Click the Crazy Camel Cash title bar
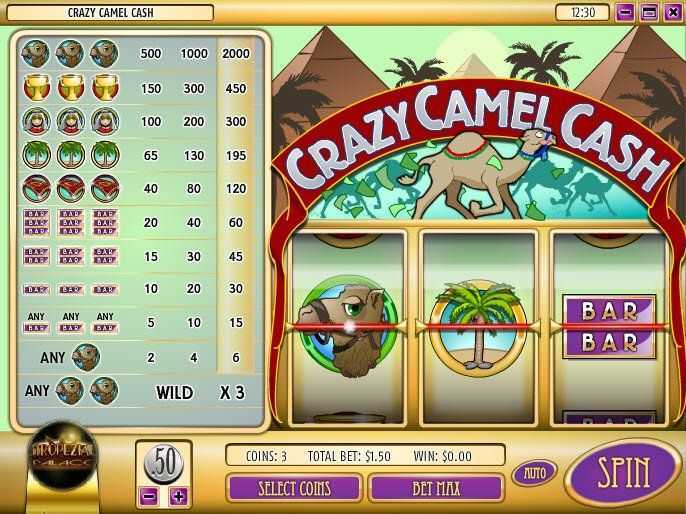686x514 pixels. point(110,13)
